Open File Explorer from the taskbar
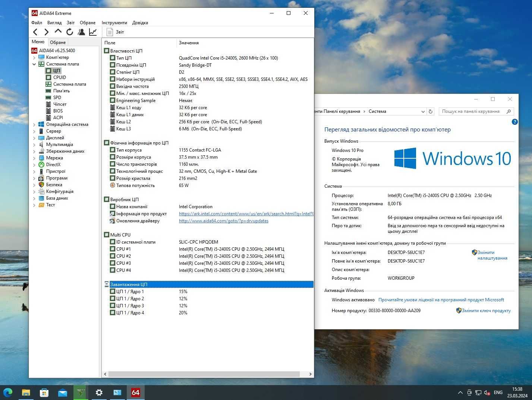 point(26,392)
